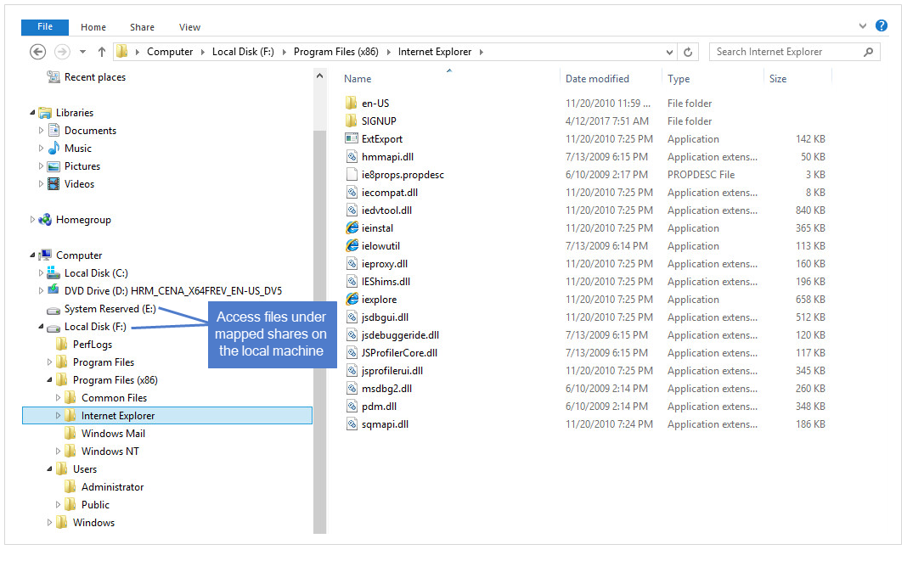
Task: Click the navigation pane scrollbar up arrow
Action: pyautogui.click(x=319, y=76)
